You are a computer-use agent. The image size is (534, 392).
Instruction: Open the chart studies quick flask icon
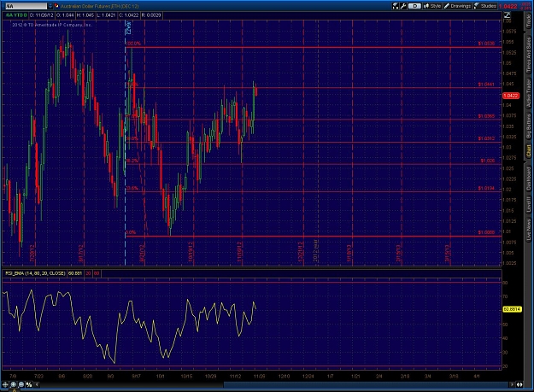click(396, 6)
